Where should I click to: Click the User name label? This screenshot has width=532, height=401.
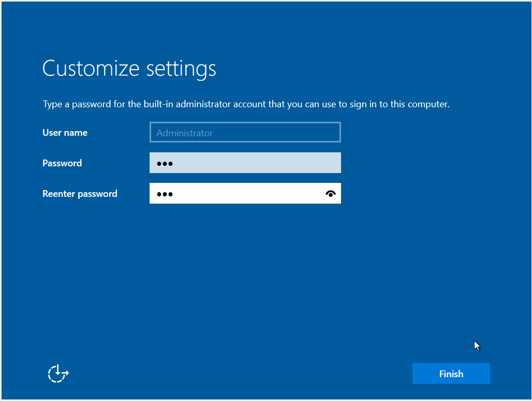coord(65,132)
